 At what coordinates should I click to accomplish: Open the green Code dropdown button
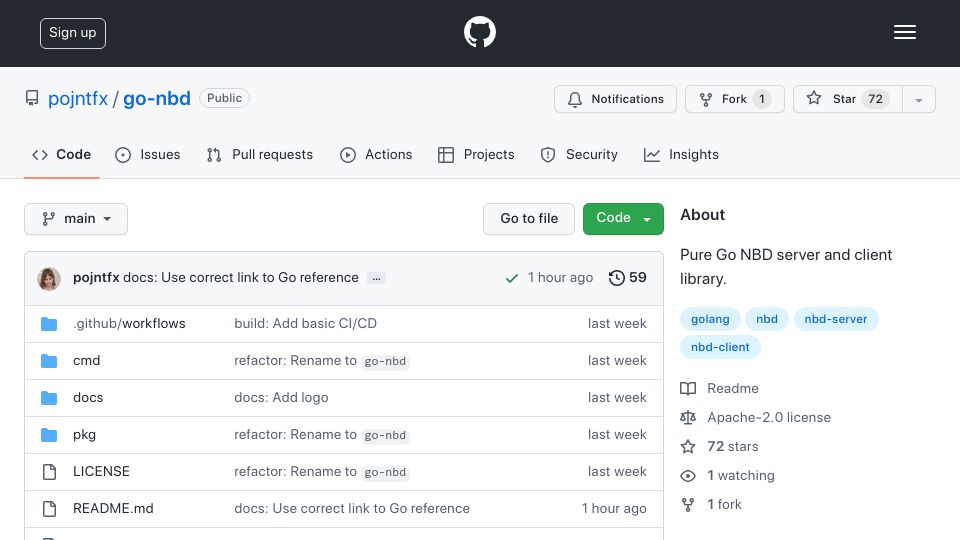coord(623,219)
